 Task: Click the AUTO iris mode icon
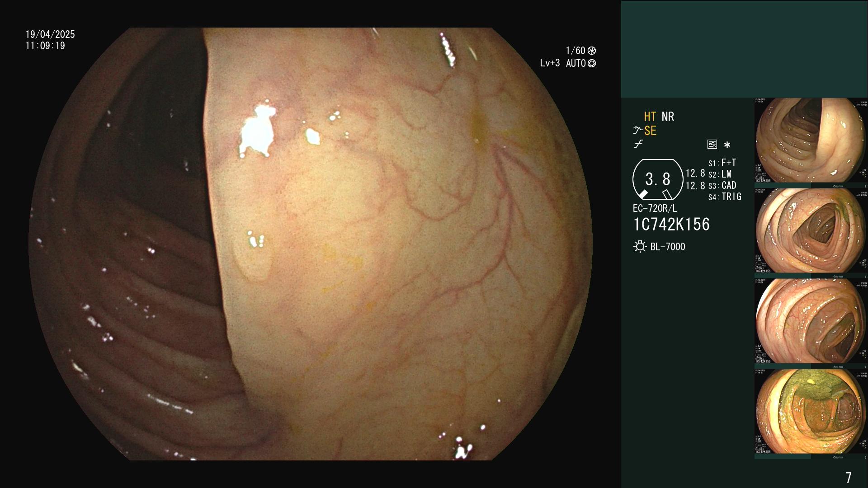point(591,63)
